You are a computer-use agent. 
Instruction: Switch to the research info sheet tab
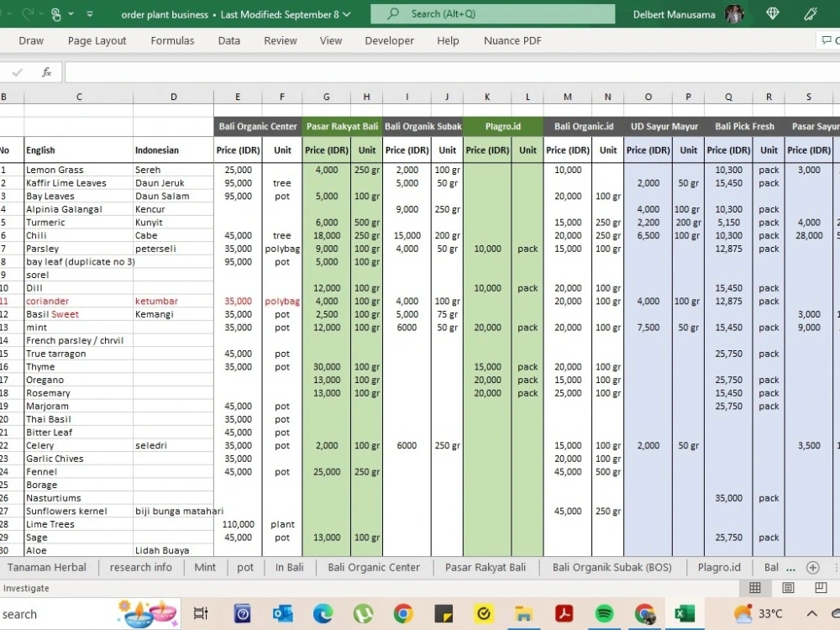(x=141, y=567)
